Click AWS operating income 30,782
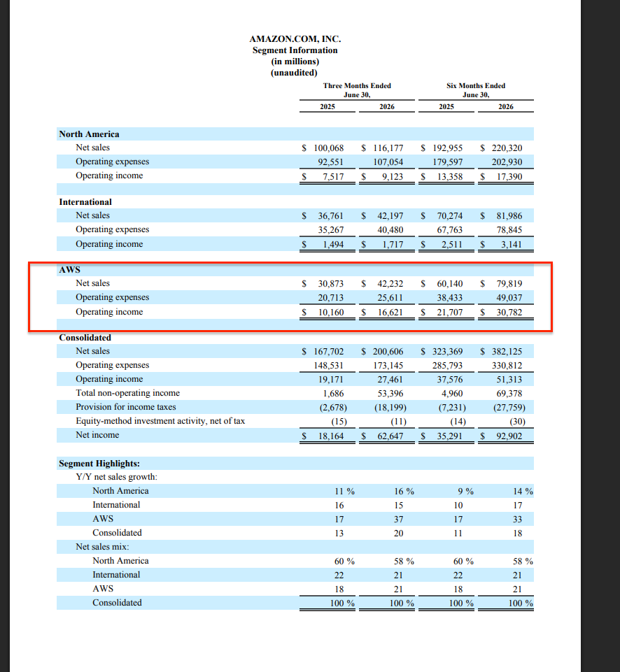This screenshot has width=620, height=672. 509,312
